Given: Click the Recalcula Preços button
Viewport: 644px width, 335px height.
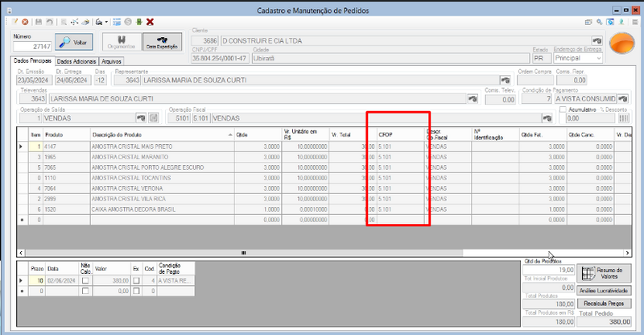Looking at the screenshot, I should coord(604,304).
